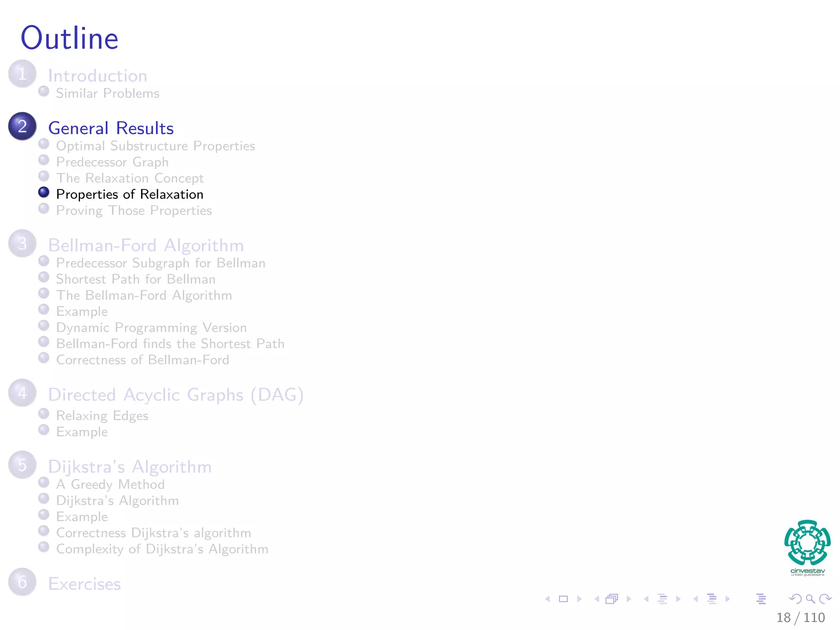
Task: Click the slide rectangle navigation icon
Action: click(564, 599)
